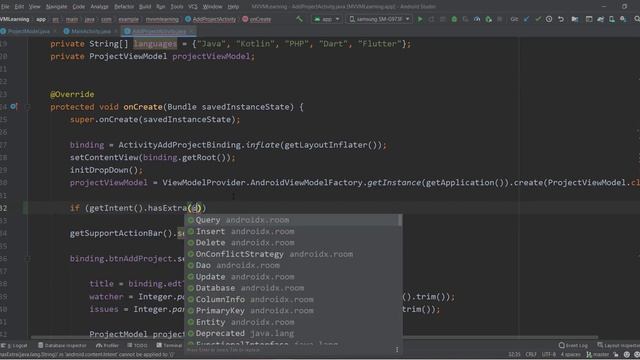Open the Navigate menu

point(56,7)
